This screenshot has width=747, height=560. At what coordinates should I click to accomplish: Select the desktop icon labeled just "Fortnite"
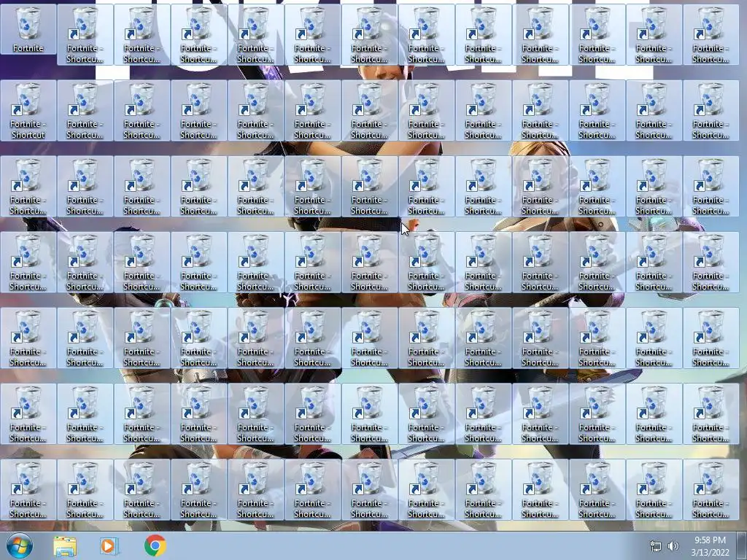click(x=28, y=29)
